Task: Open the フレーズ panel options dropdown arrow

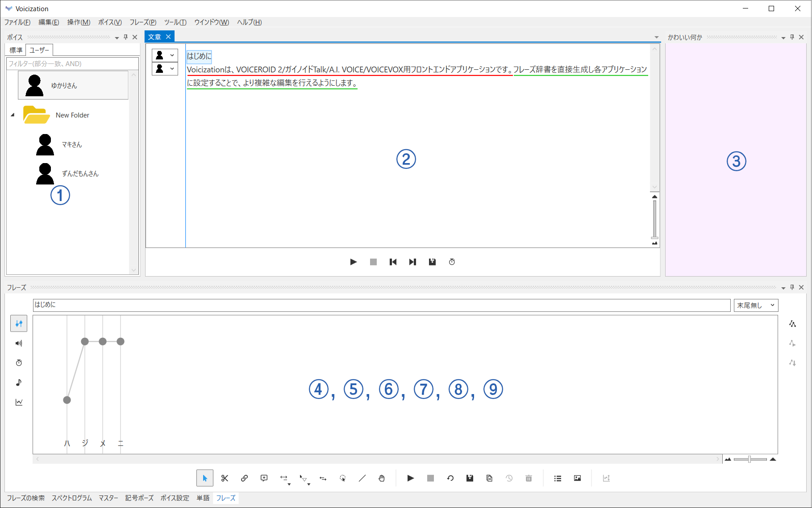Action: [x=783, y=288]
